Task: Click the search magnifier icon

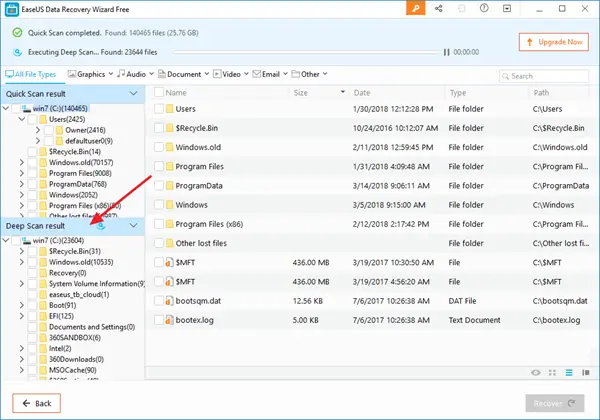Action: click(x=505, y=76)
